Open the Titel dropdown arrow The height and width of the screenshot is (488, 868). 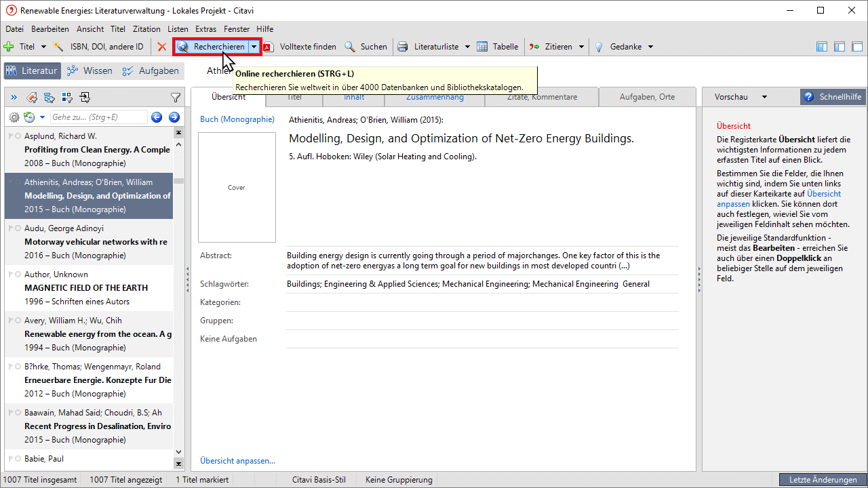tap(43, 47)
